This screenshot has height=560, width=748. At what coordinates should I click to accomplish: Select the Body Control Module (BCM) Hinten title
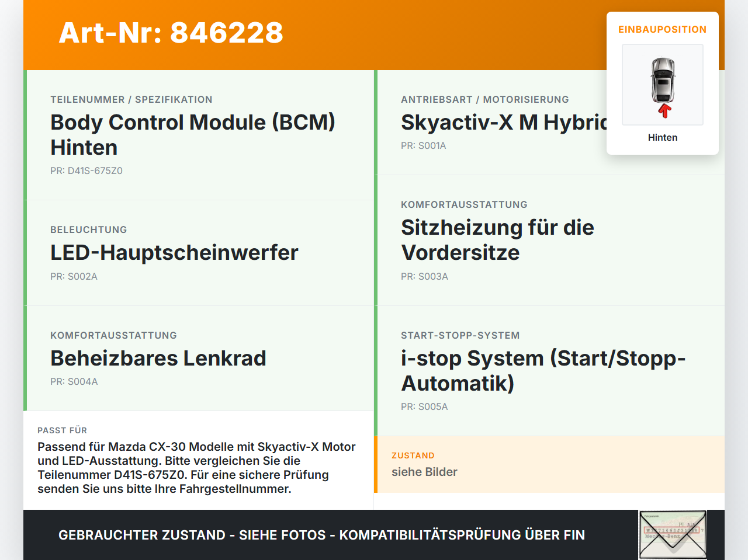[x=193, y=135]
